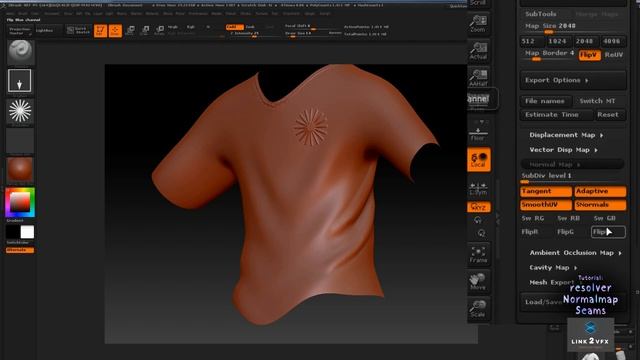Toggle the SmoothUV option

point(546,204)
